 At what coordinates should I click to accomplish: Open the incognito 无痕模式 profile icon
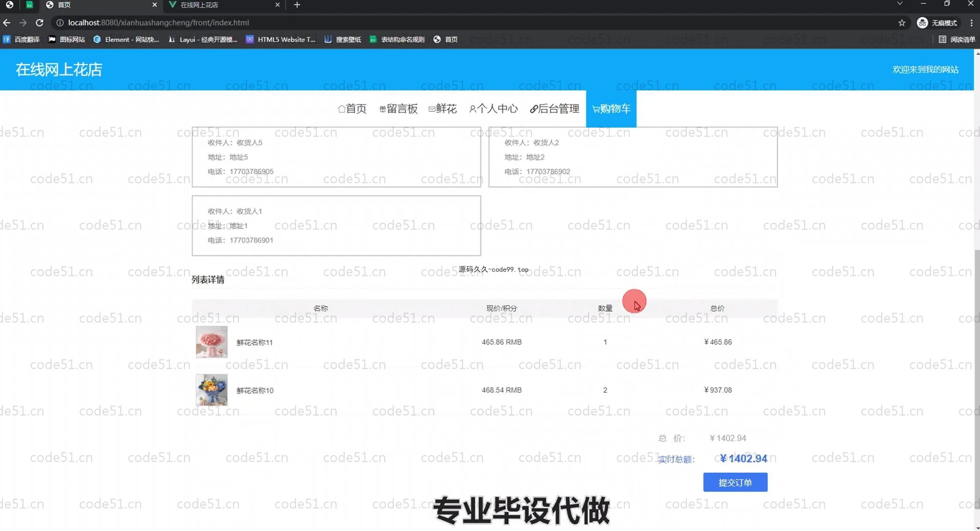[x=936, y=23]
